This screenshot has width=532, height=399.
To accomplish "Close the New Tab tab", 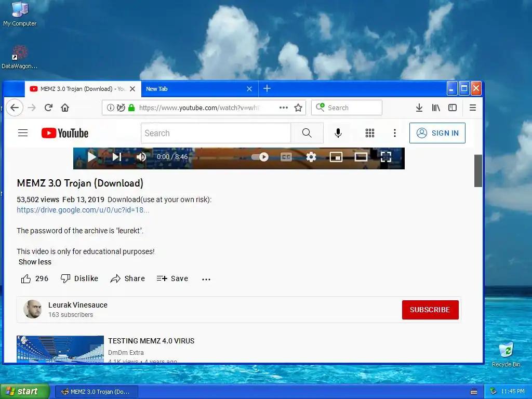I will [x=249, y=89].
